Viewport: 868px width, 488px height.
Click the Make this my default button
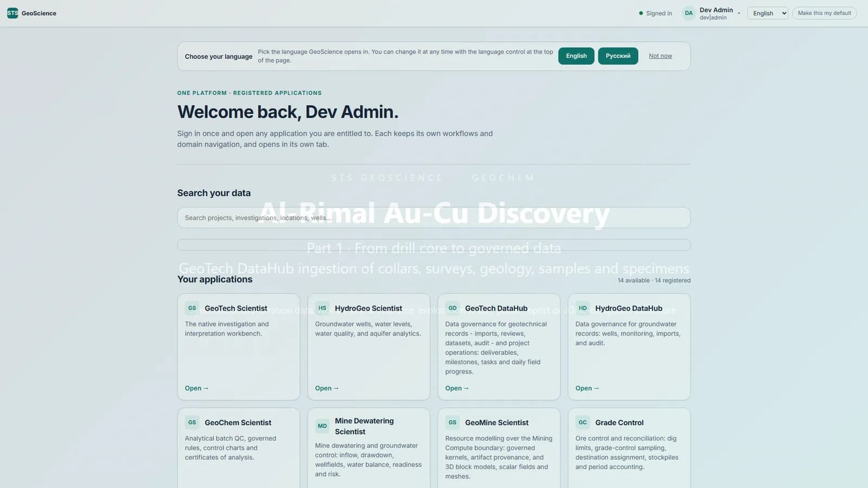click(x=824, y=13)
